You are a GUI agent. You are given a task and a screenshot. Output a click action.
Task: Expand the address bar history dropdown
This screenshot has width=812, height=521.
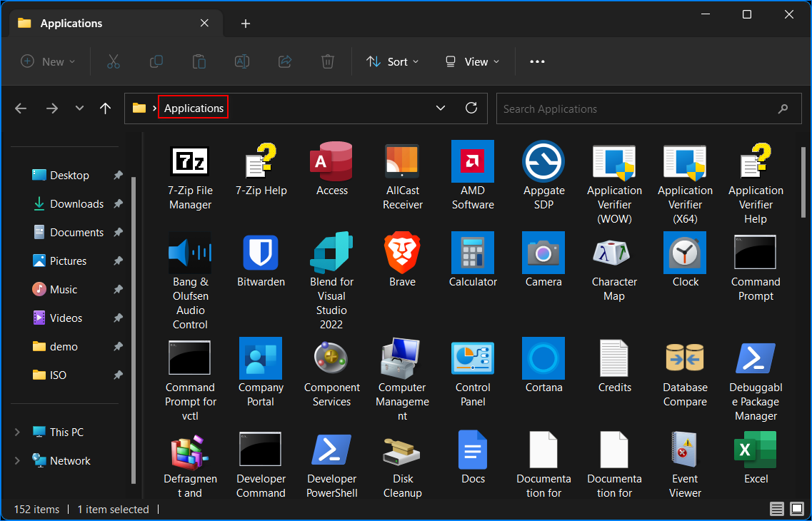tap(441, 108)
